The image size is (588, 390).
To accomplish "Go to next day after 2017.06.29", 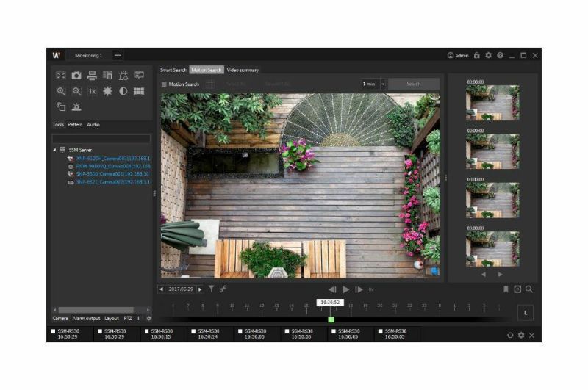I will [x=200, y=289].
